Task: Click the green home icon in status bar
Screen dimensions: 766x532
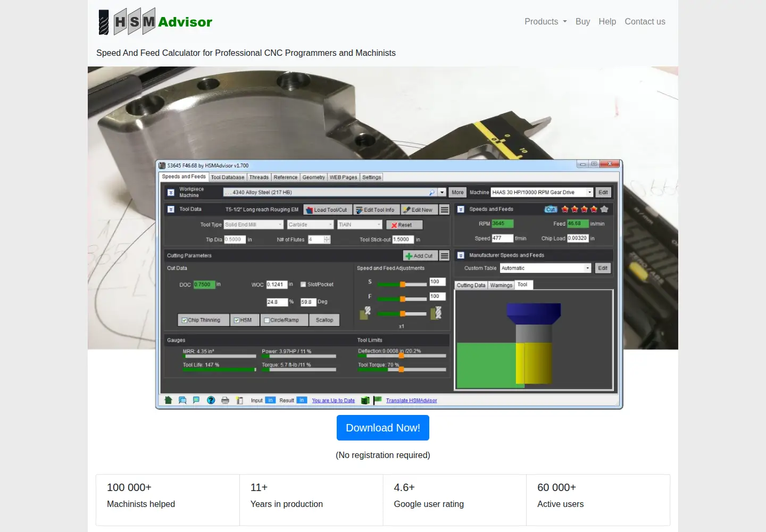Action: (168, 400)
